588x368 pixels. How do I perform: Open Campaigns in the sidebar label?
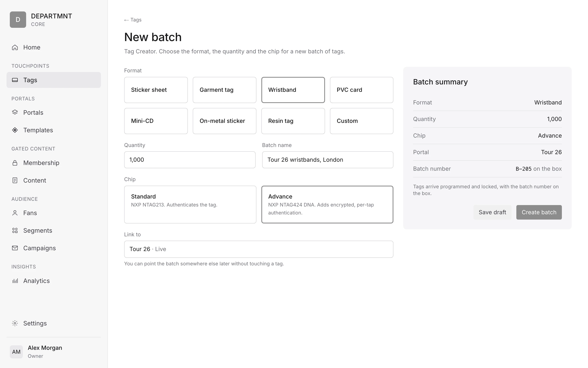[40, 248]
